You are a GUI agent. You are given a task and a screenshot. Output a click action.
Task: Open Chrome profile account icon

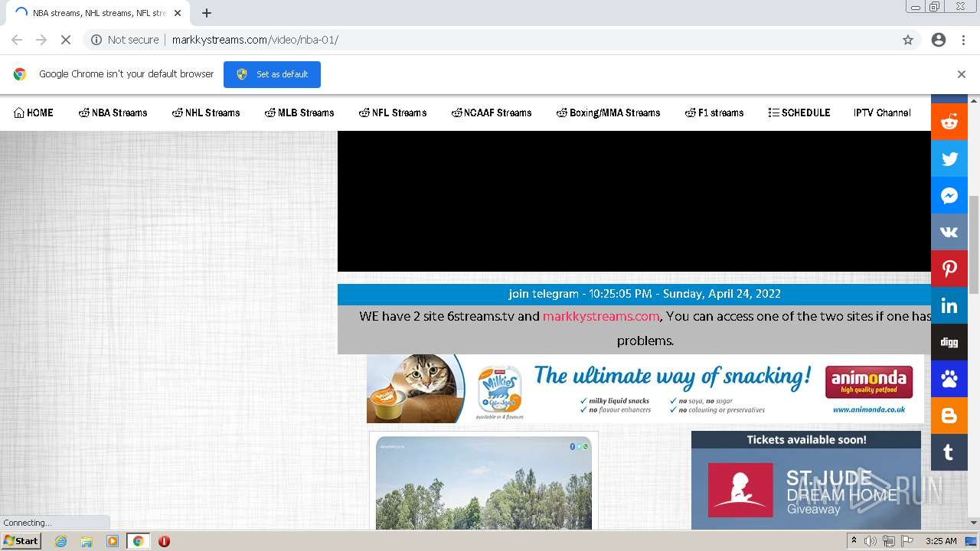click(x=939, y=40)
